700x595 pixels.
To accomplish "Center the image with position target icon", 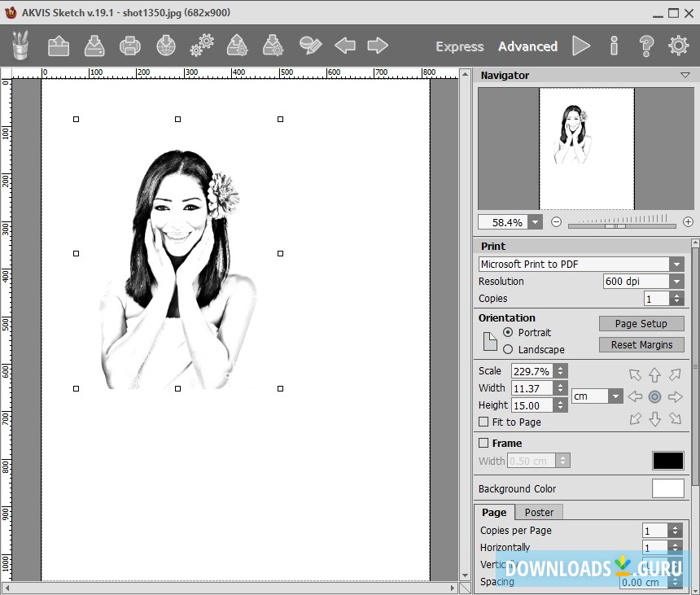I will click(x=654, y=397).
